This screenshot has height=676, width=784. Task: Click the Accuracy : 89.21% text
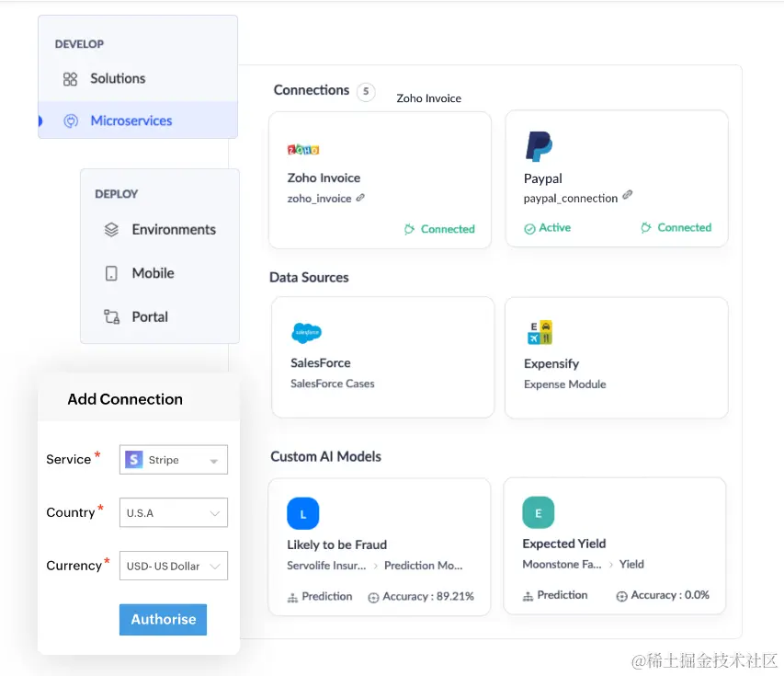point(428,596)
